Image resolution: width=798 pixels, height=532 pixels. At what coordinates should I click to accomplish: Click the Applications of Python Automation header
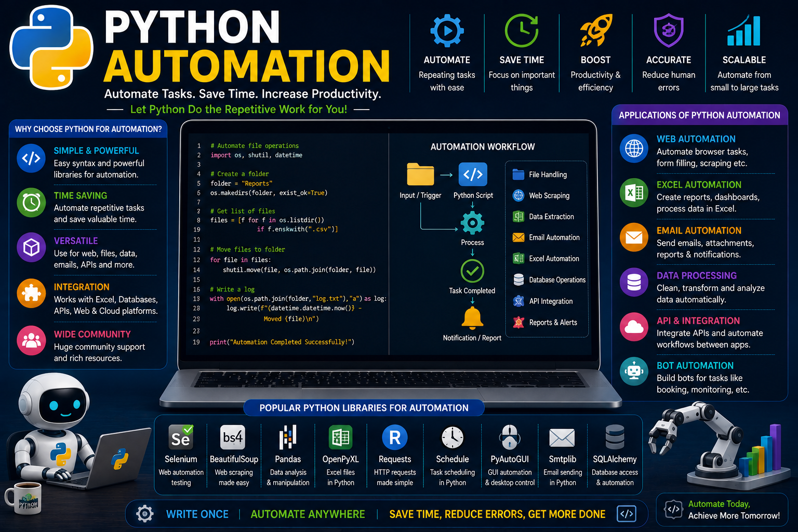[x=699, y=115]
